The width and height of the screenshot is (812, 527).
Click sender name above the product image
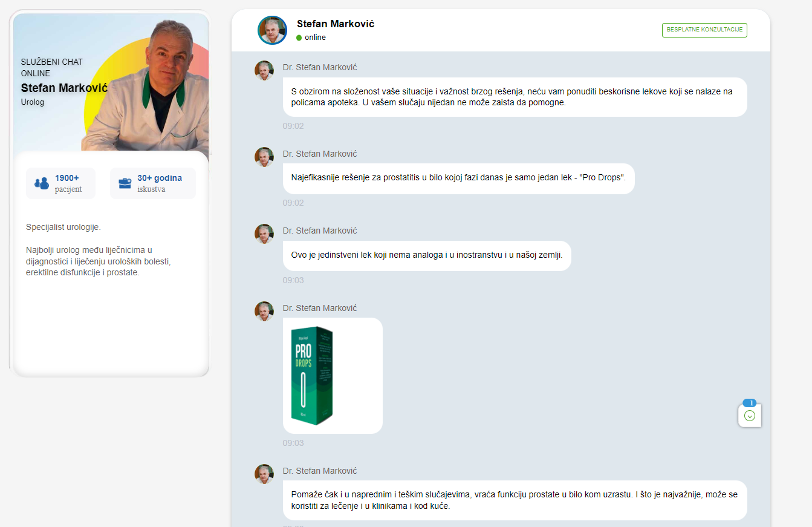click(x=320, y=308)
